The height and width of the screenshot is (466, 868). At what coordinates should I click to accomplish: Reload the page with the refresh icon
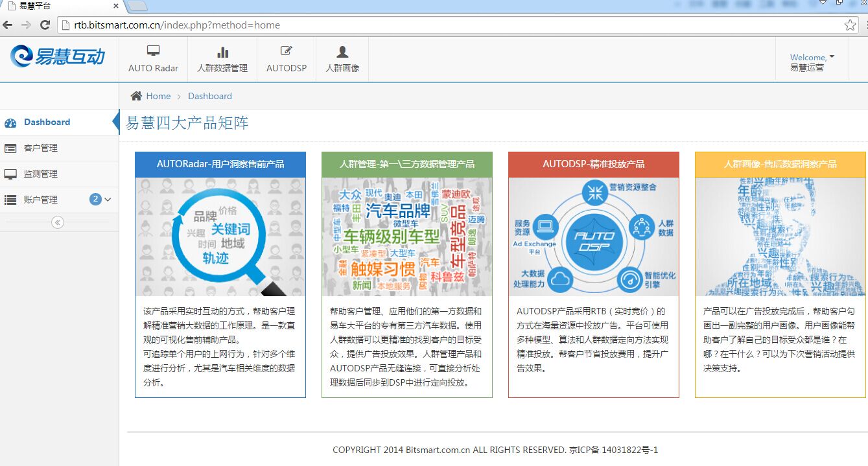(45, 25)
